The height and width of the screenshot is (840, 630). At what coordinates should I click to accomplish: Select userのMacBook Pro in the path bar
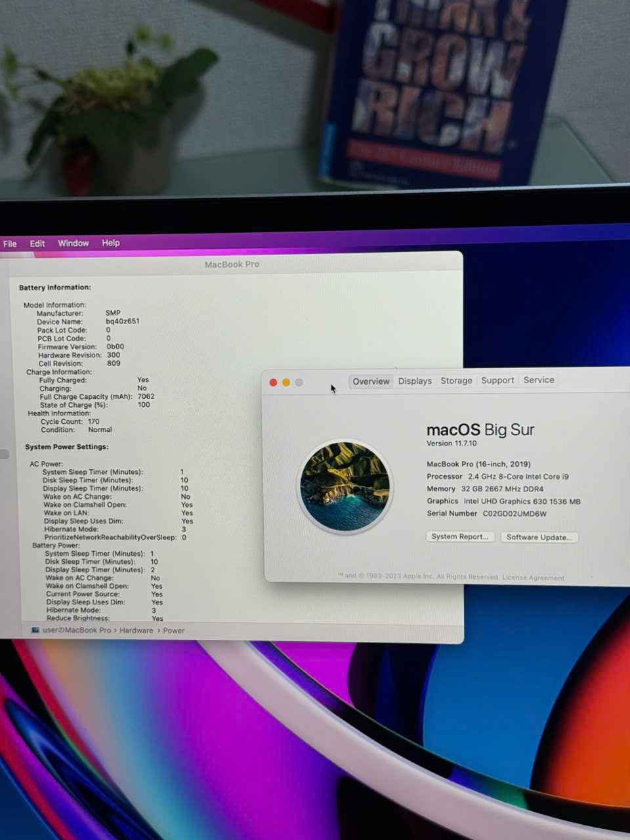pyautogui.click(x=77, y=630)
